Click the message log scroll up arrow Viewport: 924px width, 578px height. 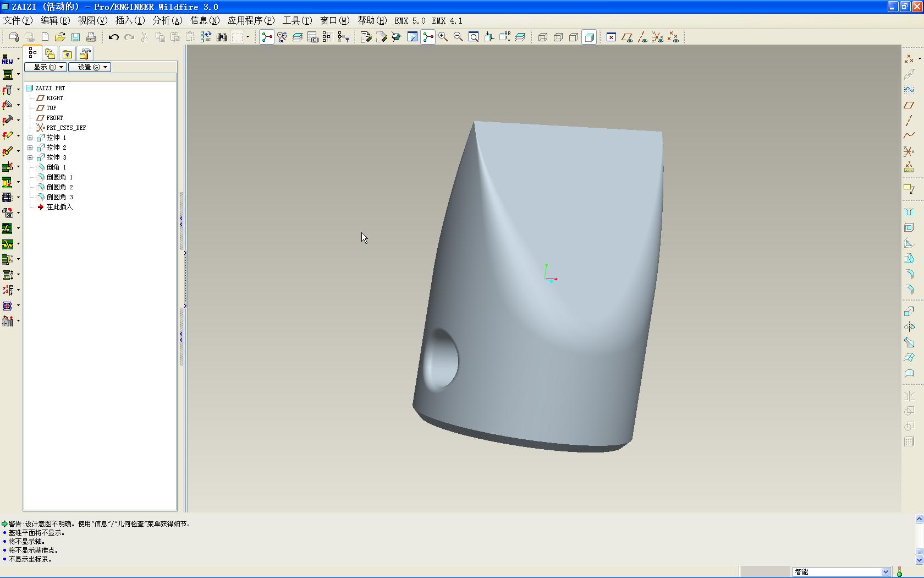919,519
